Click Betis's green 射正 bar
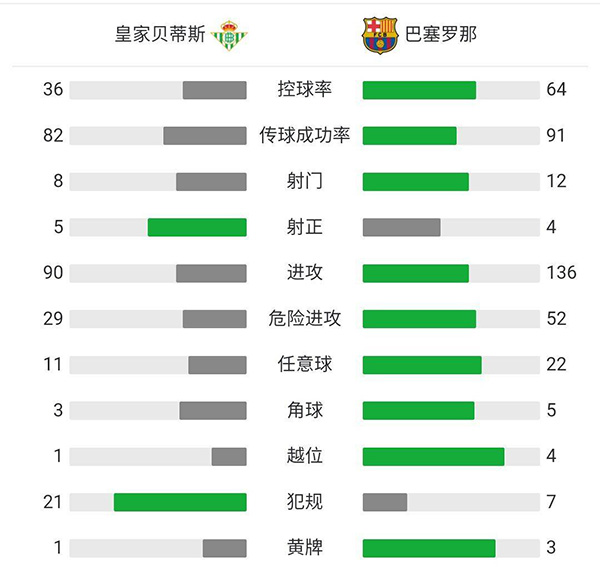The width and height of the screenshot is (600, 567). pyautogui.click(x=197, y=227)
